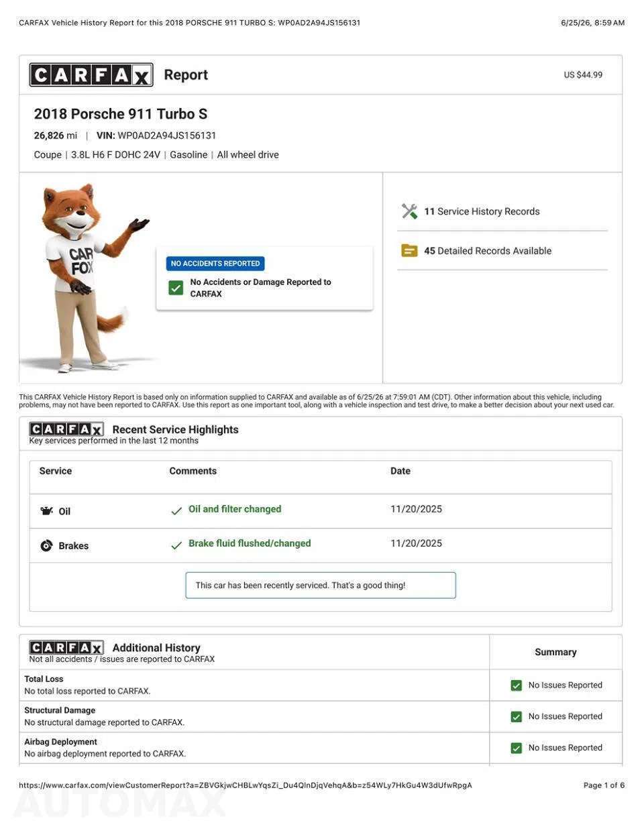Click the wrench service history icon

pyautogui.click(x=409, y=211)
